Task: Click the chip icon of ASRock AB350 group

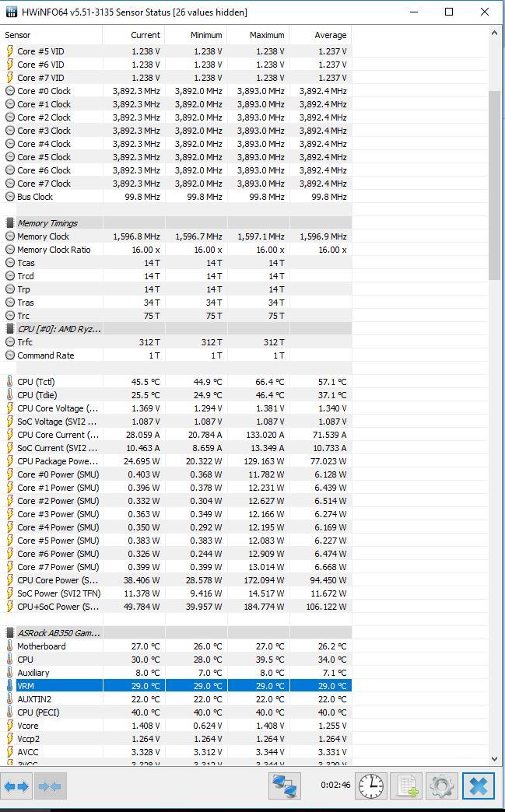Action: pyautogui.click(x=9, y=633)
